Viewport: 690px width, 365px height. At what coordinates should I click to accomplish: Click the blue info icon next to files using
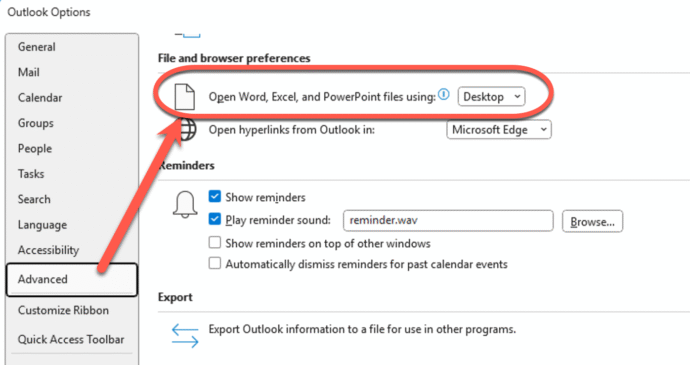[444, 94]
